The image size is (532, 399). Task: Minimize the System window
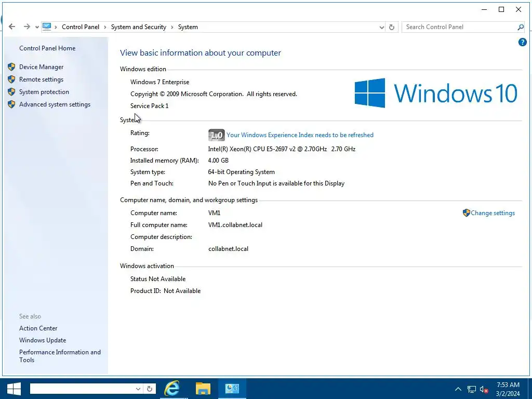[484, 9]
